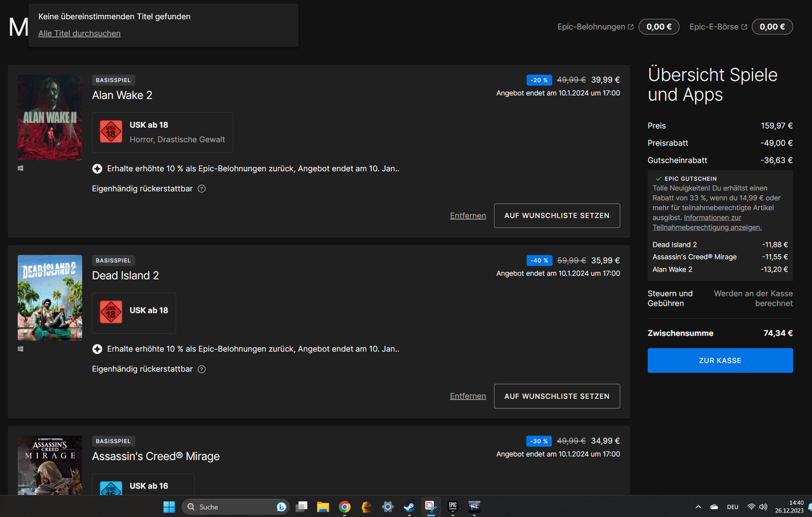The height and width of the screenshot is (517, 812).
Task: Click Windows platform icon under Alan Wake 2
Action: click(21, 168)
